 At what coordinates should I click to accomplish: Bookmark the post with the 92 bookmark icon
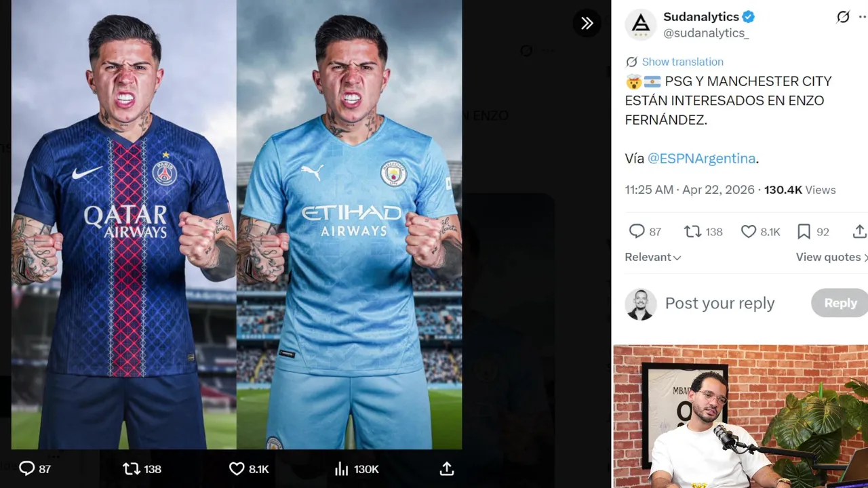804,232
